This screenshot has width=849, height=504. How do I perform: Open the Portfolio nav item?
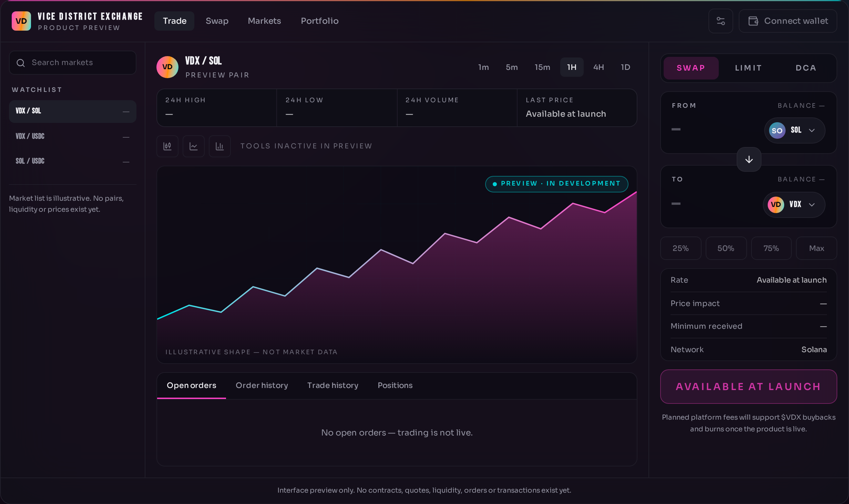pos(320,21)
